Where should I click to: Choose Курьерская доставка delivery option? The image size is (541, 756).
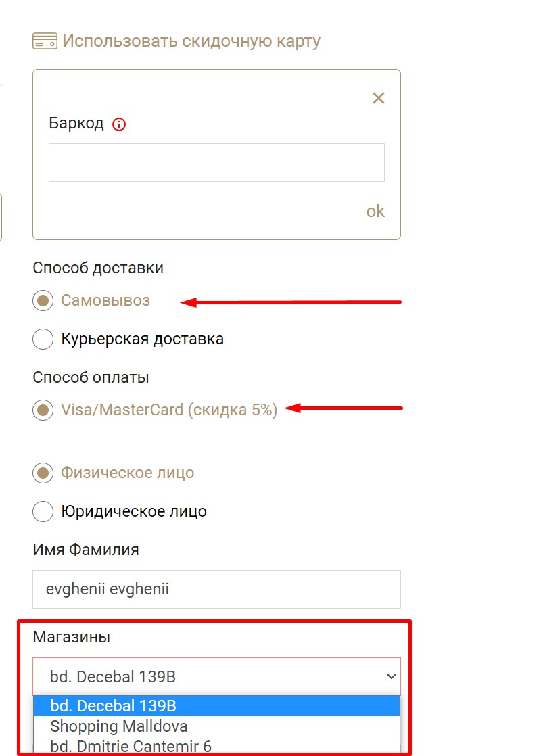(43, 339)
